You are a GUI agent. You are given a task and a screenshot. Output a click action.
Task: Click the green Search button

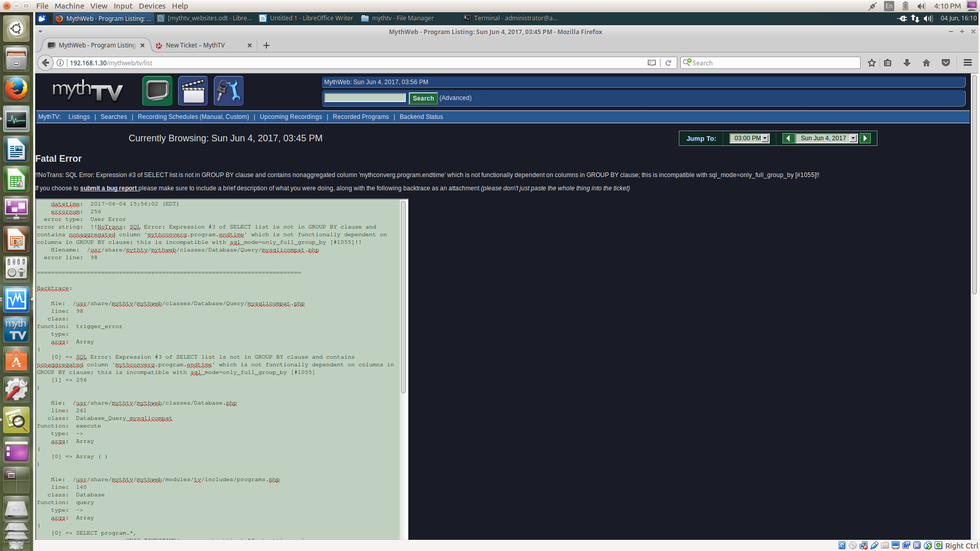pyautogui.click(x=423, y=98)
